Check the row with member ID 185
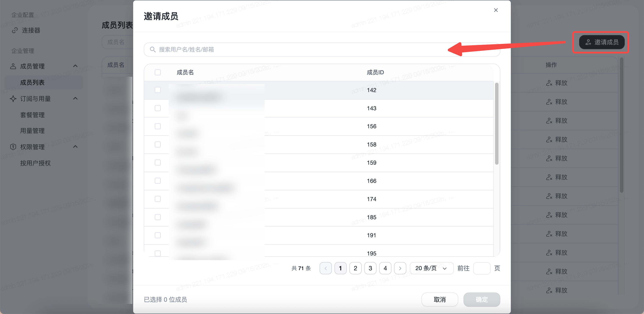This screenshot has height=314, width=644. point(157,217)
